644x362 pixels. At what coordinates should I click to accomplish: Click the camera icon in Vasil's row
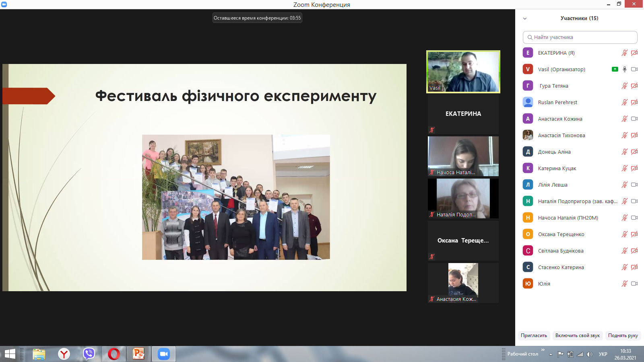pyautogui.click(x=634, y=69)
